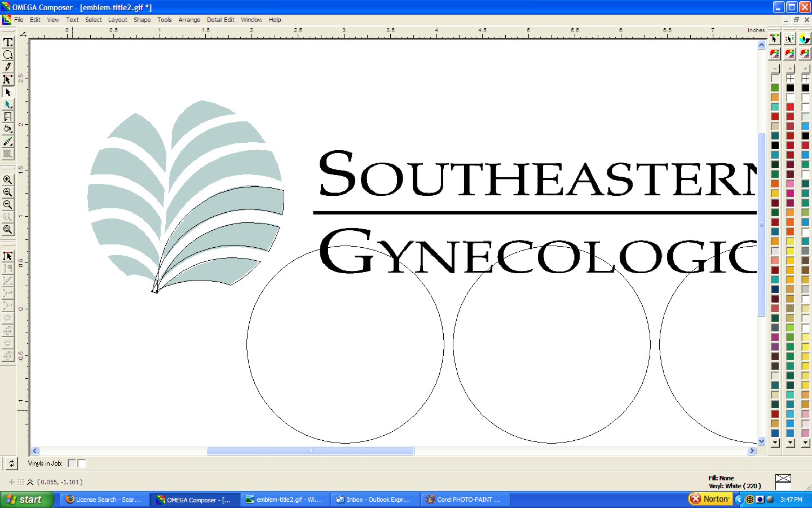
Task: Choose the eyedropper color tool
Action: click(8, 142)
